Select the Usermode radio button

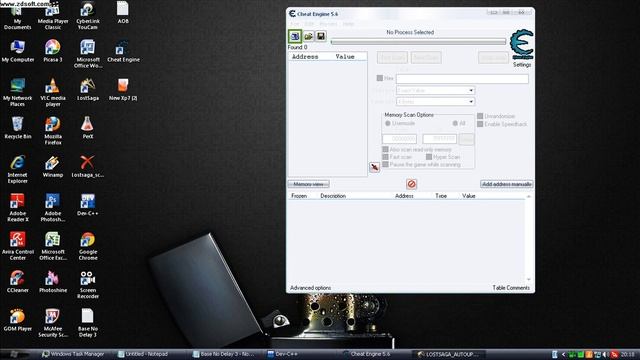tap(388, 123)
